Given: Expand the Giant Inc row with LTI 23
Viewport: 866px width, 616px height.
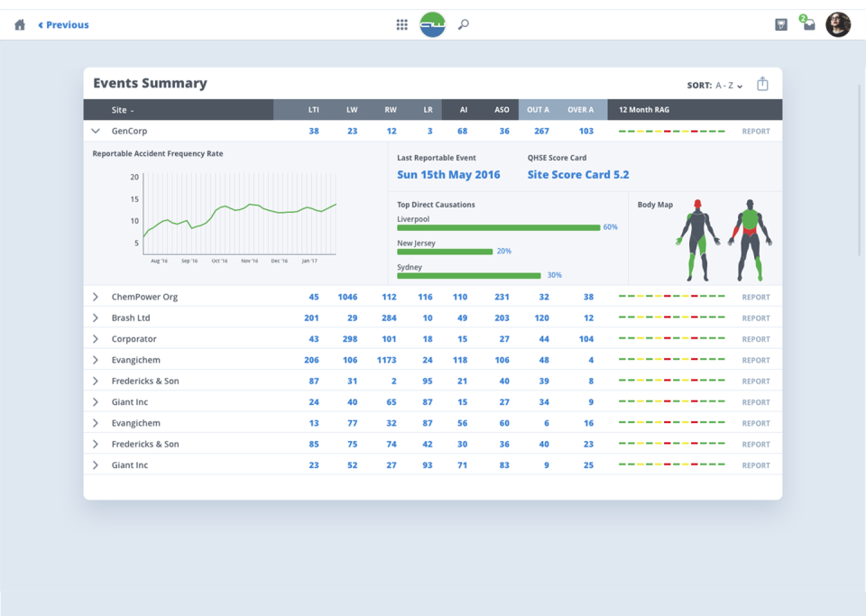Looking at the screenshot, I should pos(96,464).
